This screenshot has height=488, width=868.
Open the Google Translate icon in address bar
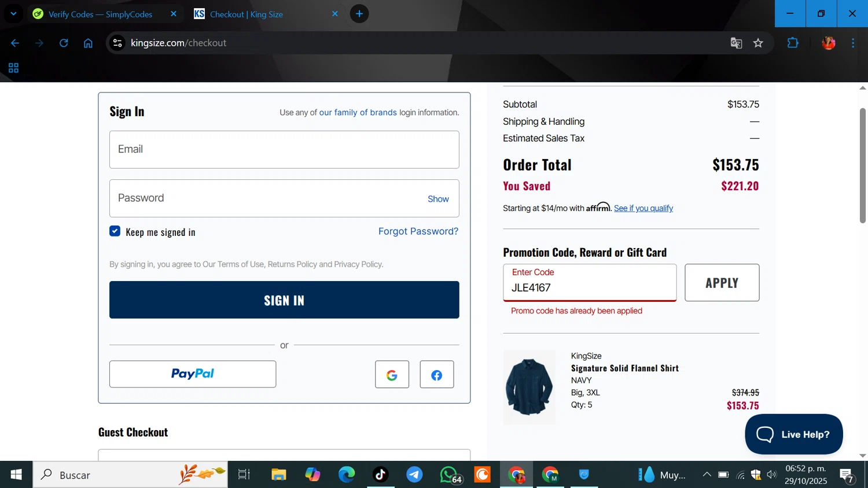click(x=736, y=43)
